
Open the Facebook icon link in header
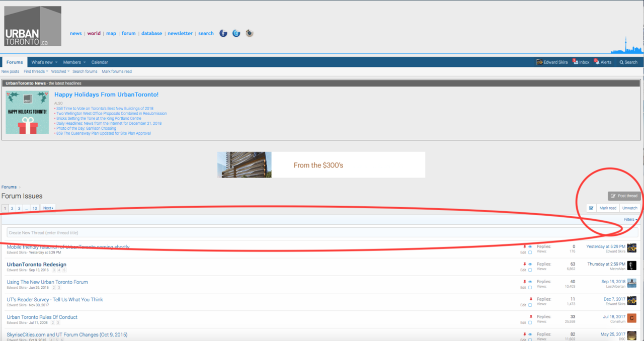point(223,34)
